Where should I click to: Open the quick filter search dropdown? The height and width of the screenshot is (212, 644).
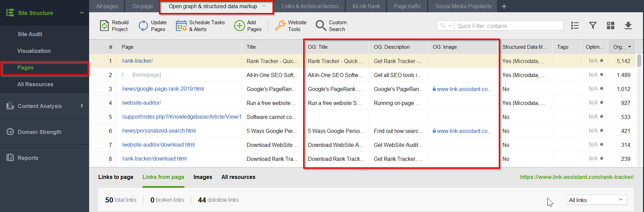[x=446, y=26]
